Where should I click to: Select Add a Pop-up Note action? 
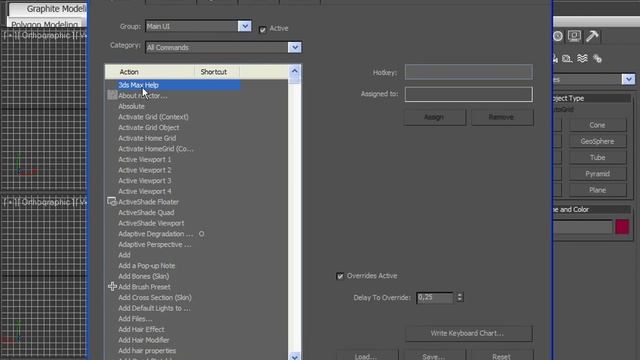coord(147,265)
